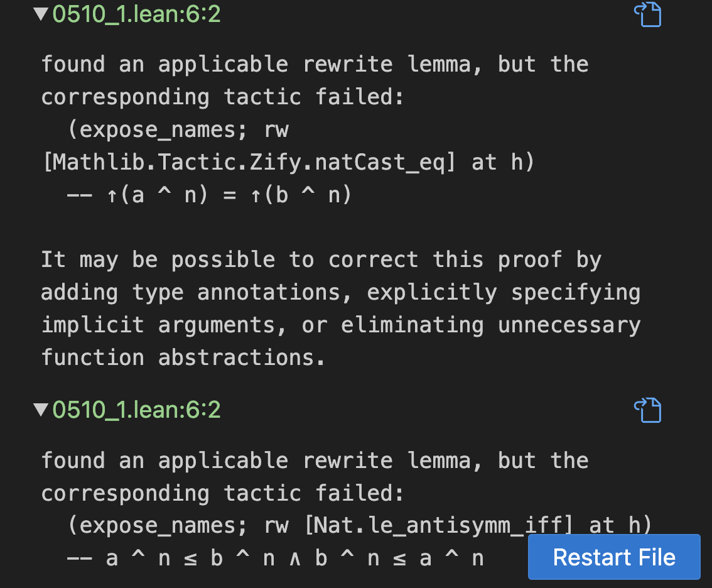
Task: Click second "found an applicable rewrite lemma" line
Action: (x=314, y=460)
